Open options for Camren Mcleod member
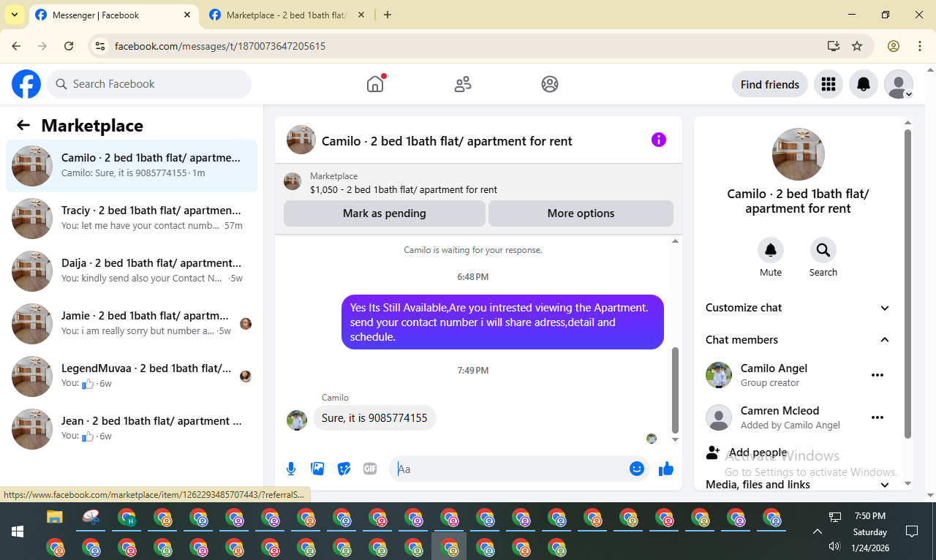 click(877, 417)
